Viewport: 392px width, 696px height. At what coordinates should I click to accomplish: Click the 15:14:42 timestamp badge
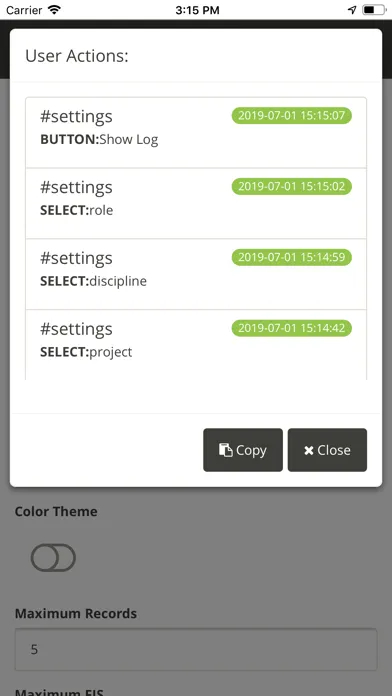point(291,328)
